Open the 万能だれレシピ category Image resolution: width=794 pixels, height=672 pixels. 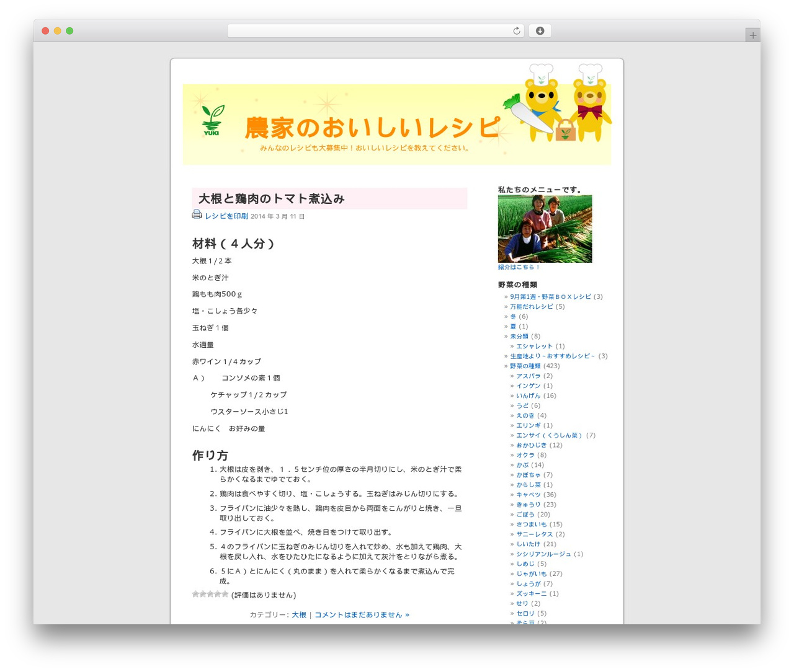[532, 307]
